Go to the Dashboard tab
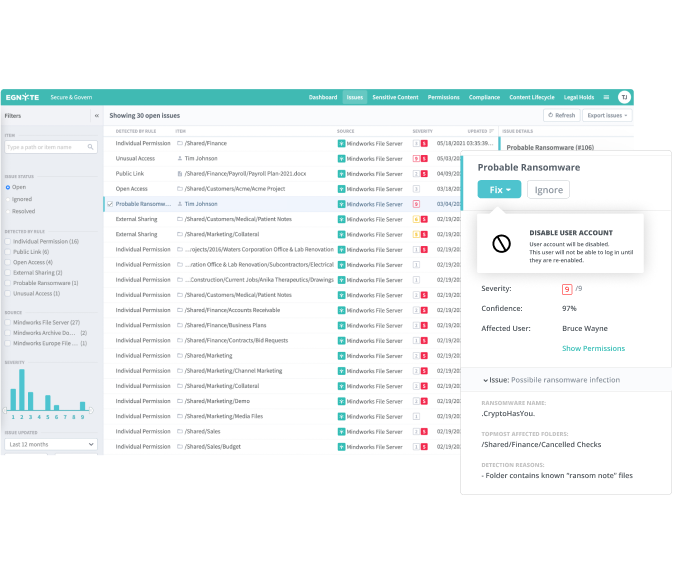This screenshot has height=583, width=699. [x=323, y=97]
